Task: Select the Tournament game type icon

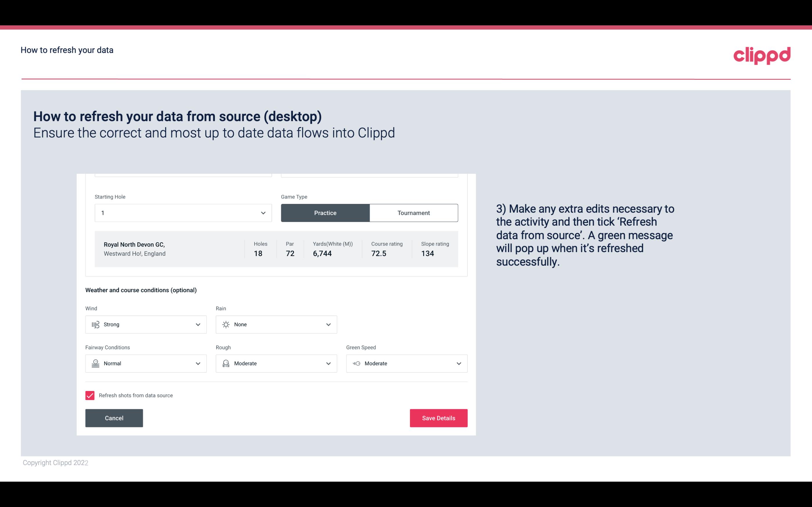Action: (413, 213)
